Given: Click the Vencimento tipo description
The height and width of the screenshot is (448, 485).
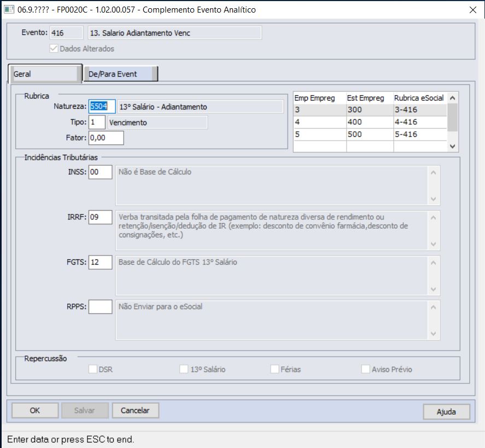Looking at the screenshot, I should (x=157, y=123).
